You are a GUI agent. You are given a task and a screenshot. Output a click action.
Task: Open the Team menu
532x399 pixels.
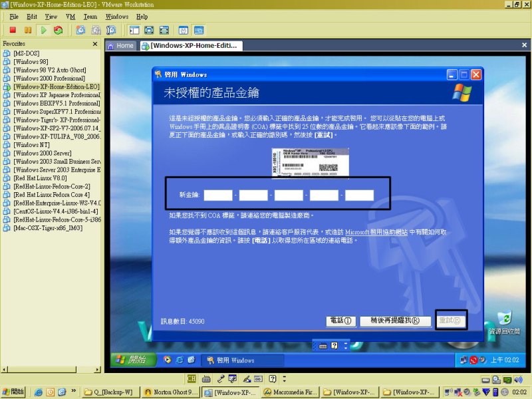(x=90, y=17)
